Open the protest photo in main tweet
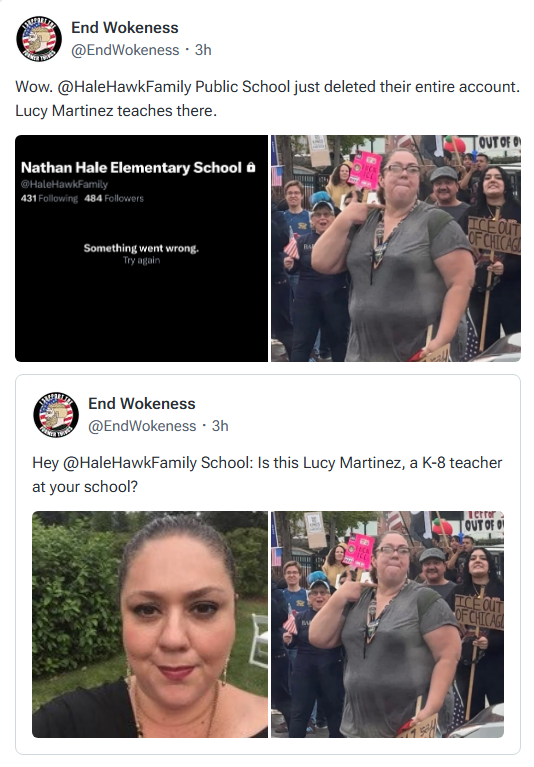Screen dimensions: 534x767 396,248
